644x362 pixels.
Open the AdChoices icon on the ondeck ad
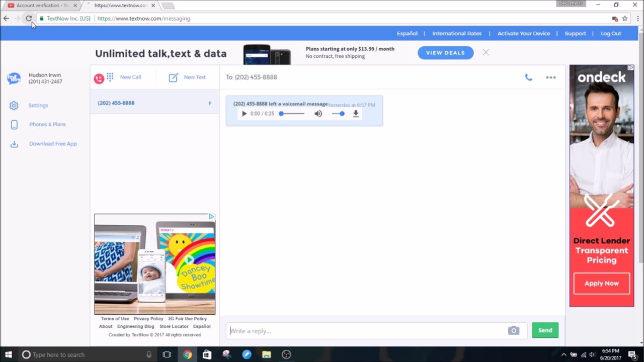pos(630,67)
